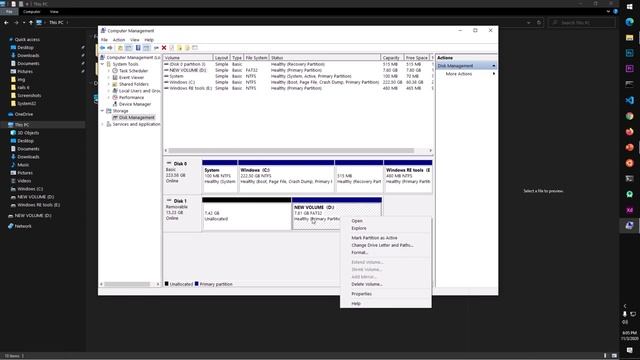Click the Explorer Up arrow navigation icon
The height and width of the screenshot is (360, 640).
click(x=31, y=23)
